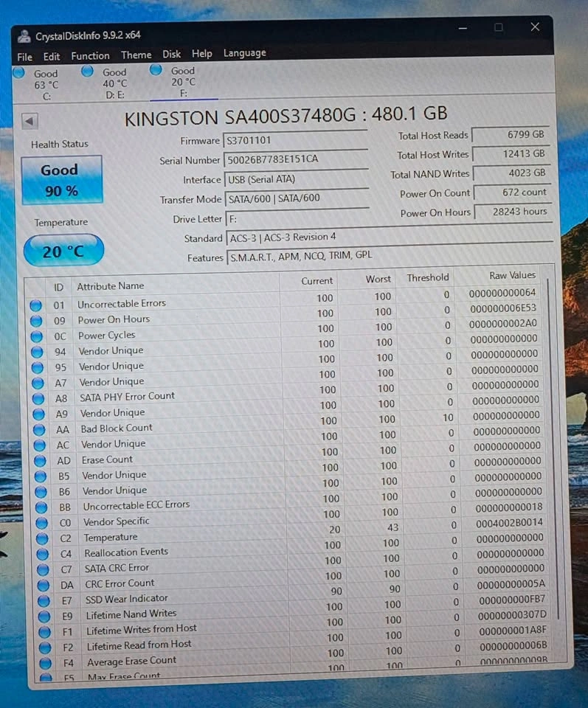Select the SSD Wear Indicator attribute name
Screen dimensions: 588x708
(126, 599)
